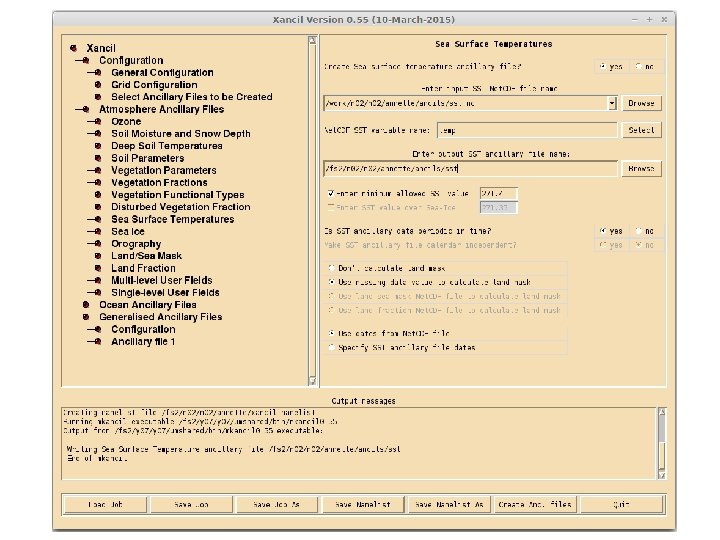Click the Quit button
The image size is (720, 540).
[621, 505]
